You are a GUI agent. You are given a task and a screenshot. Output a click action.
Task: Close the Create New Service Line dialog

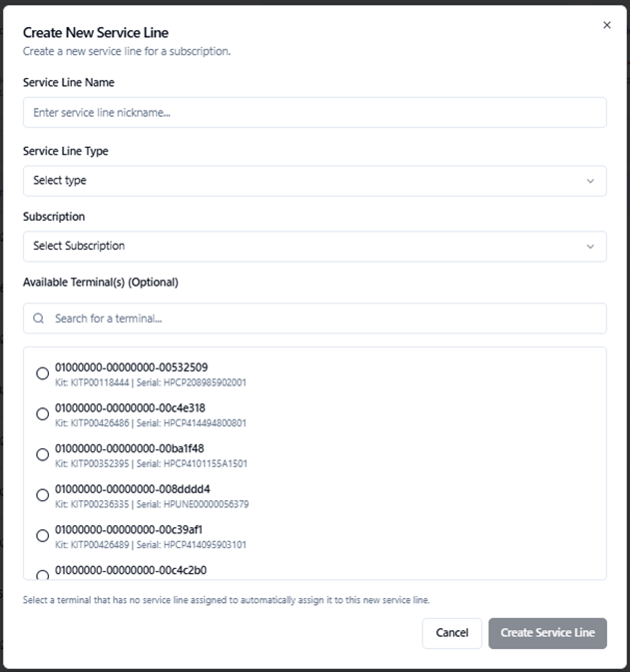(607, 25)
